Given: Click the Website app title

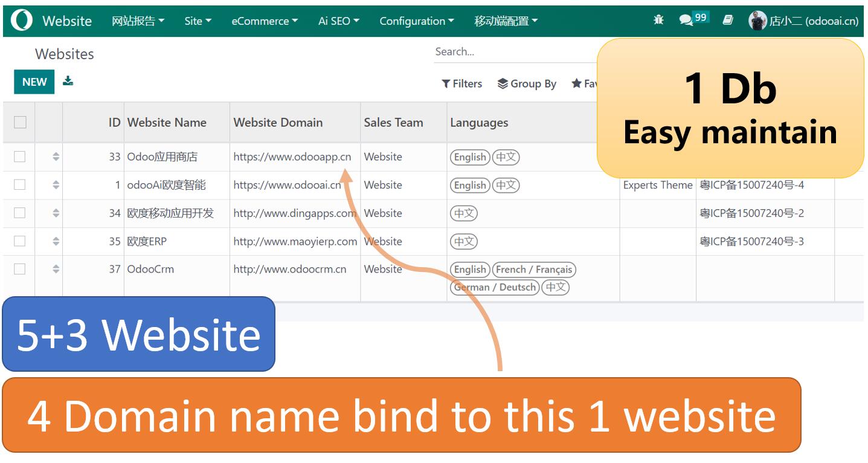Looking at the screenshot, I should tap(67, 21).
